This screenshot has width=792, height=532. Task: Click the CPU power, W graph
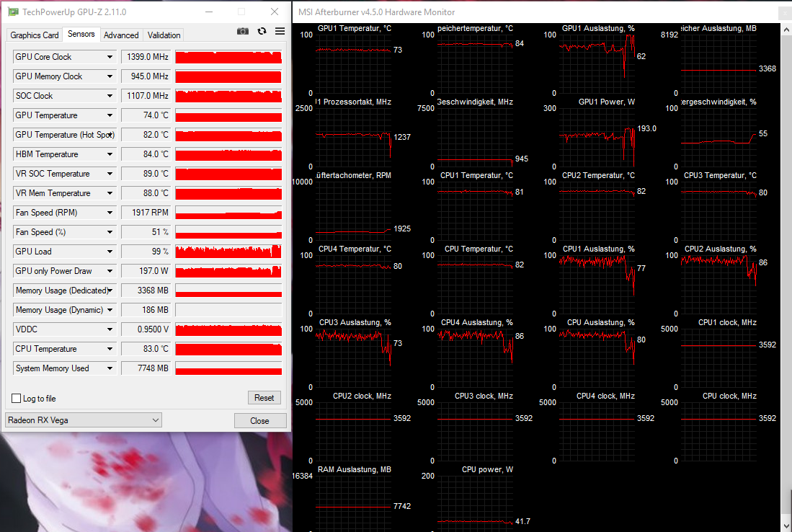[476, 502]
